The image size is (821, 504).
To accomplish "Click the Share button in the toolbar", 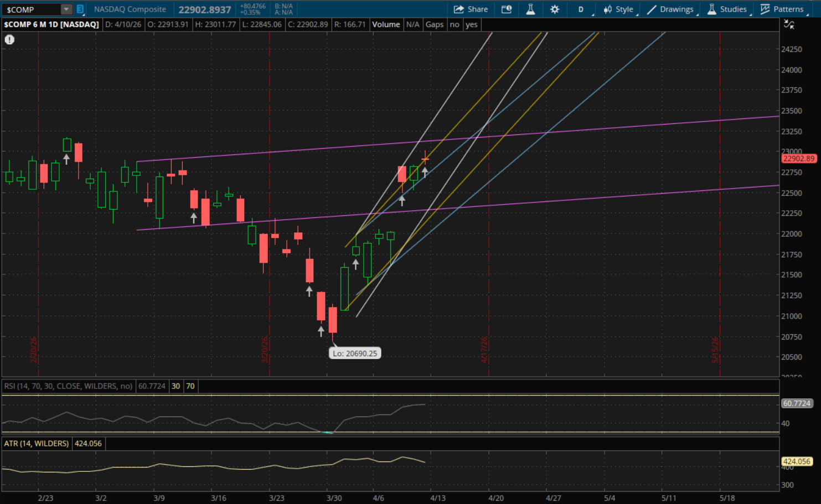I will pos(471,9).
